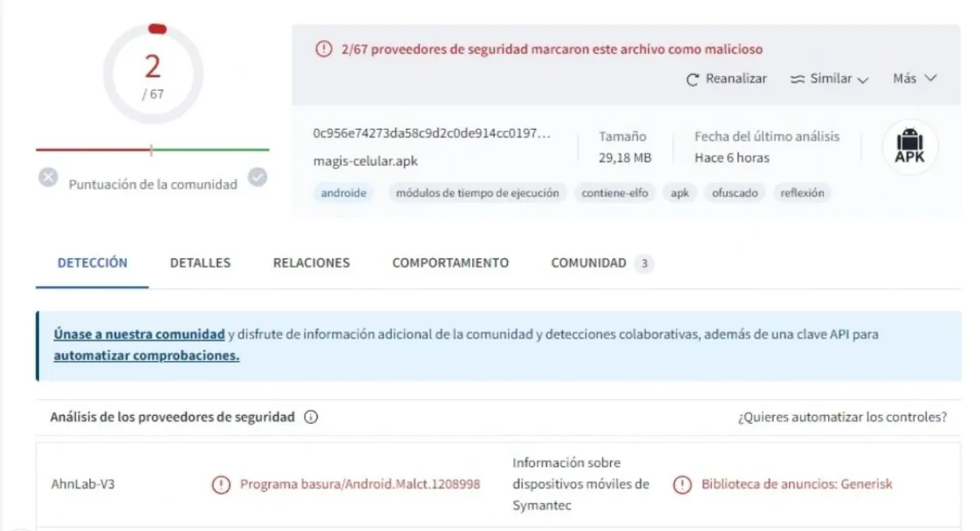Screen dimensions: 980x531
Task: Vote positive with the checkmark community button
Action: 257,177
